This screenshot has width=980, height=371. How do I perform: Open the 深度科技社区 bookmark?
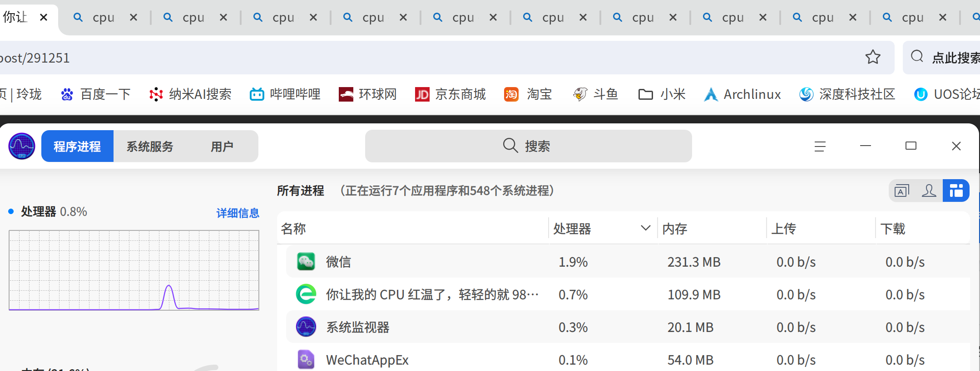point(847,94)
